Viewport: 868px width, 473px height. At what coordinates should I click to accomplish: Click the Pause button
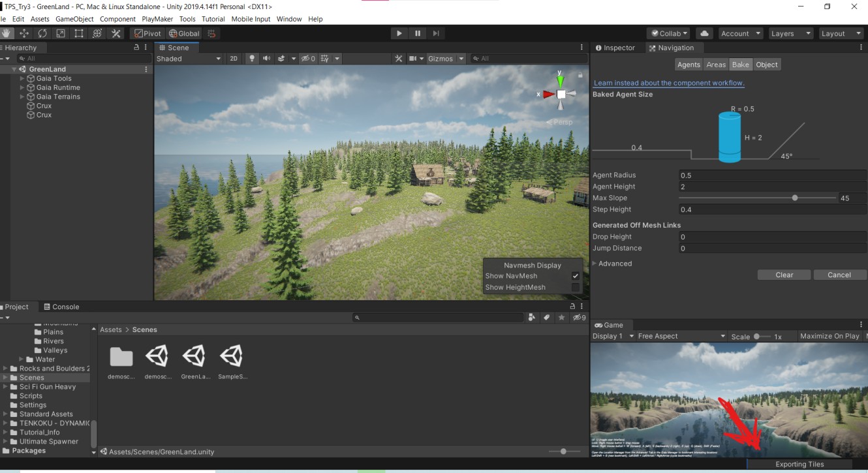418,33
